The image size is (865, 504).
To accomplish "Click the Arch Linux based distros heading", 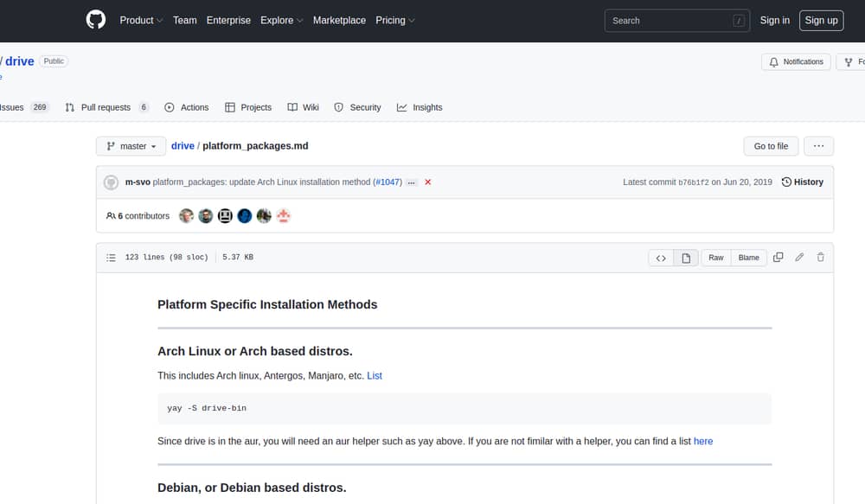I will 255,352.
